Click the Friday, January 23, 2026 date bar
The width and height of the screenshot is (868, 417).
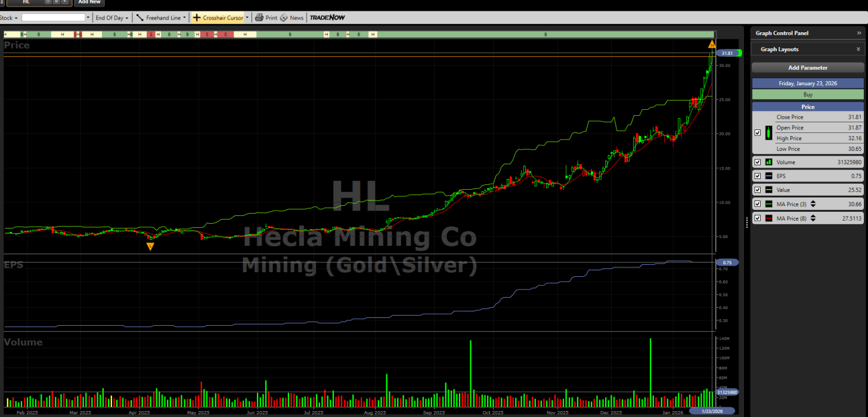tap(808, 84)
